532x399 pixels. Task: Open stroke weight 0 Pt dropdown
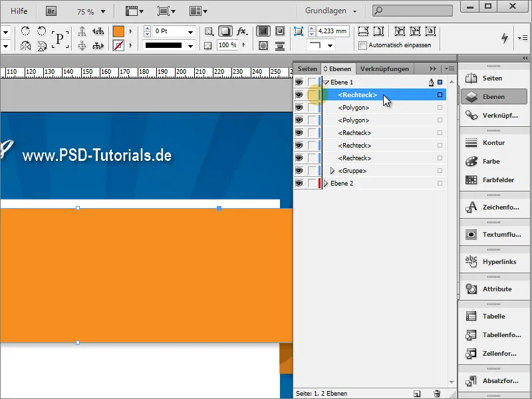point(190,32)
